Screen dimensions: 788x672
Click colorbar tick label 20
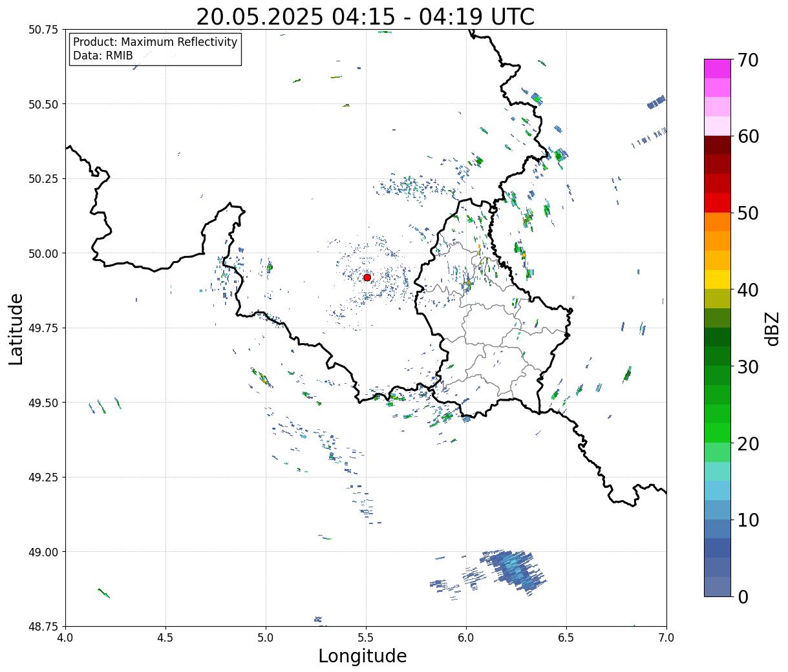click(748, 443)
